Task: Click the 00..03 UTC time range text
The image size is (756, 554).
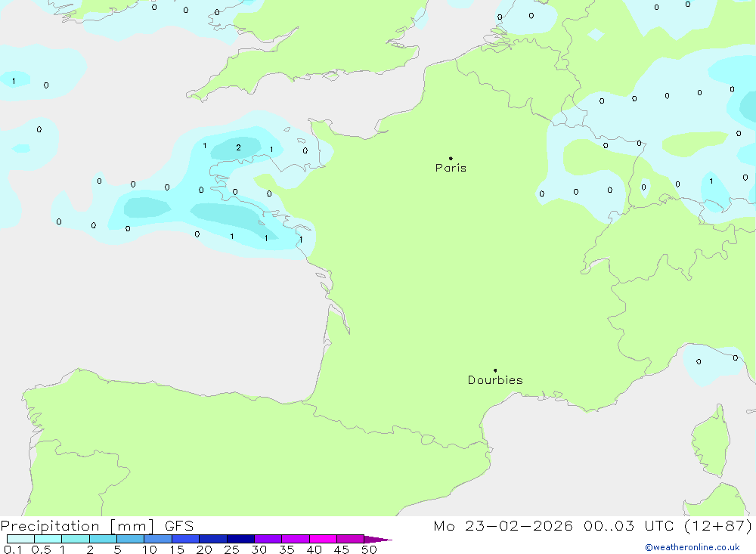Action: [627, 526]
